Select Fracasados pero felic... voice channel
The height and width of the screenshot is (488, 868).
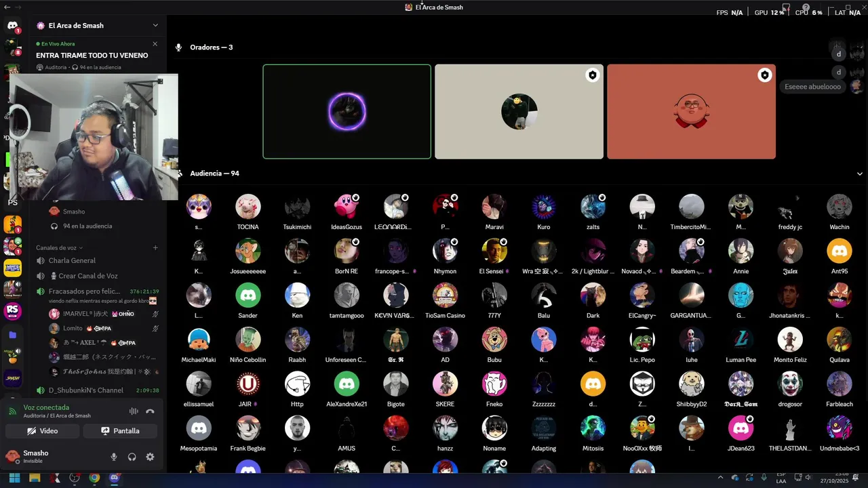pyautogui.click(x=85, y=291)
